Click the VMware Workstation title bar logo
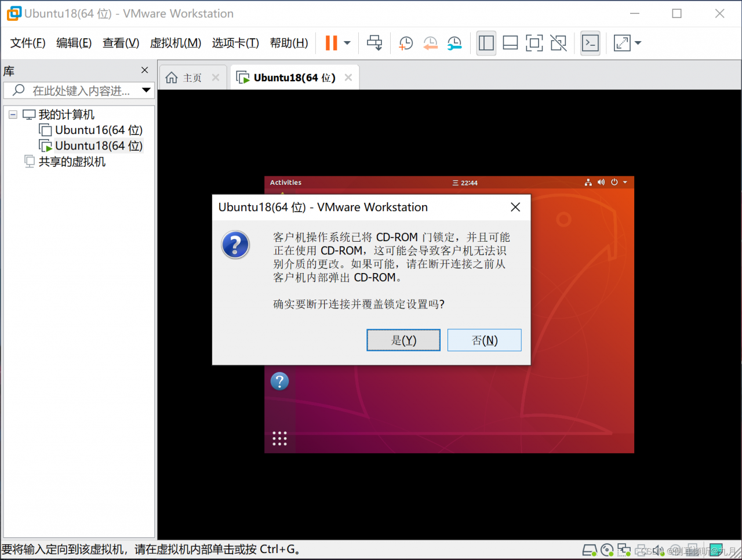Viewport: 742px width, 560px height. coord(14,13)
